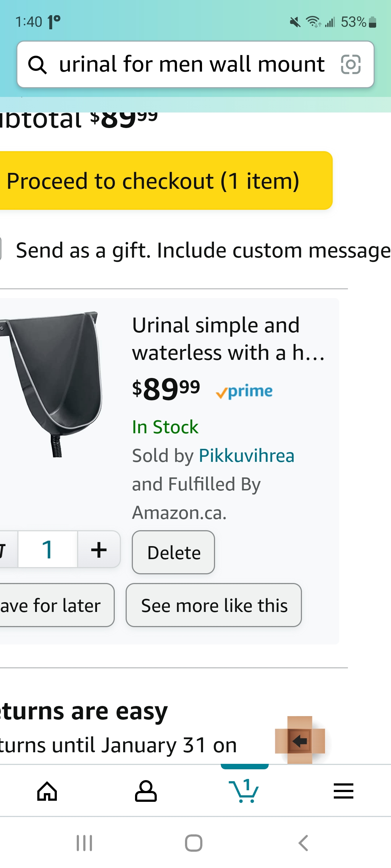Open the account profile icon
The width and height of the screenshot is (391, 868).
click(x=146, y=791)
